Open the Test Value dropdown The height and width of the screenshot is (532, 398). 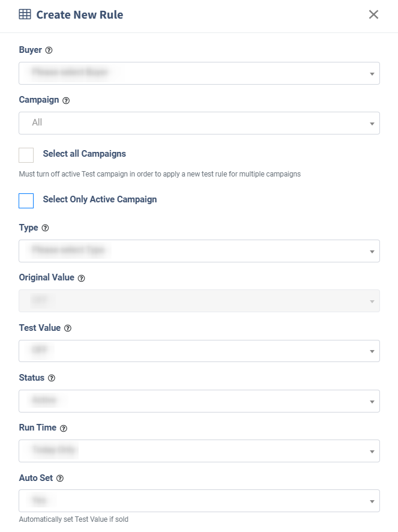click(x=199, y=351)
